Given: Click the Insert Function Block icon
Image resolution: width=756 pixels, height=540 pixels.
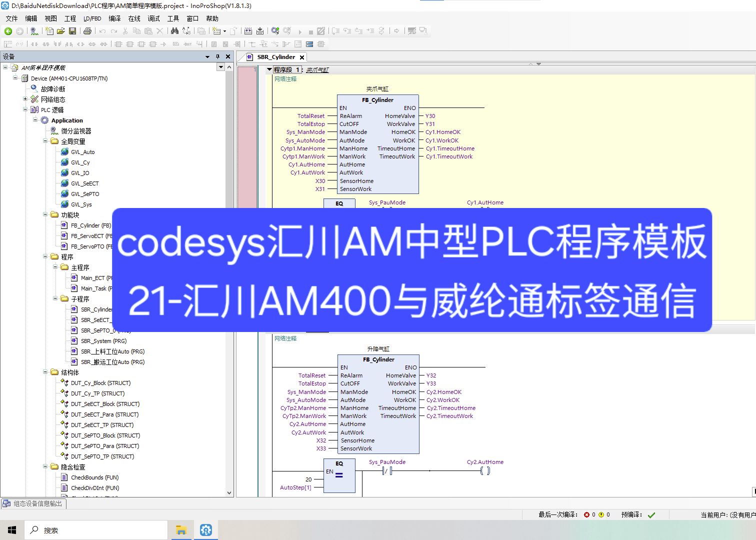Looking at the screenshot, I should [x=118, y=44].
